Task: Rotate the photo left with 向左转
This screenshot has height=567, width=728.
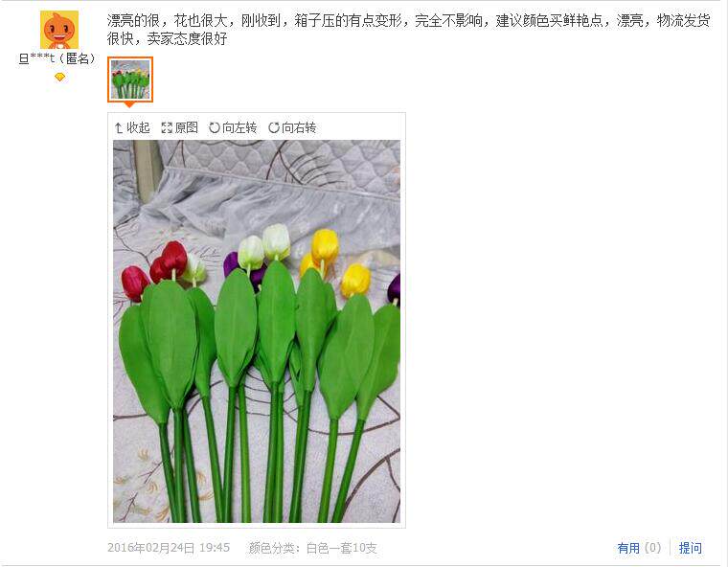Action: pos(233,127)
